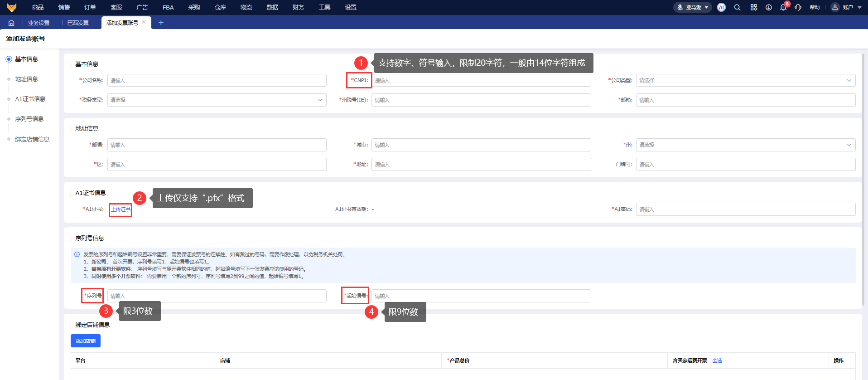Click the 添加店铺 button

[x=86, y=341]
